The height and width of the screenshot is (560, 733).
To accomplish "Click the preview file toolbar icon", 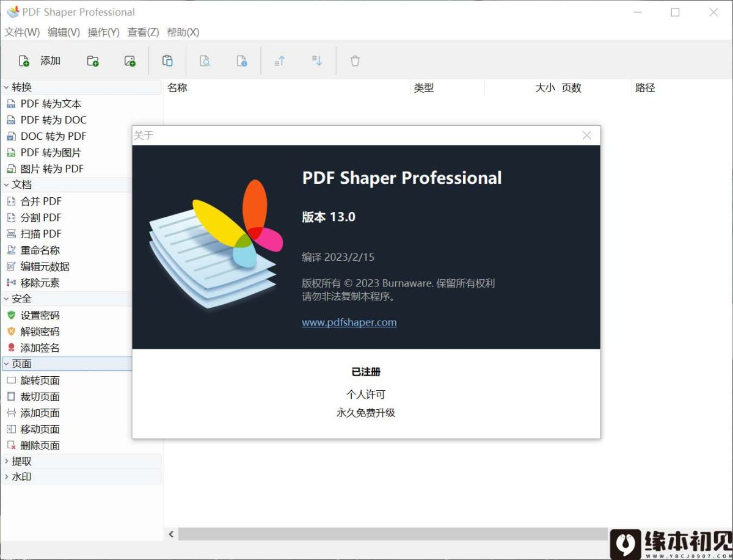I will click(x=205, y=60).
